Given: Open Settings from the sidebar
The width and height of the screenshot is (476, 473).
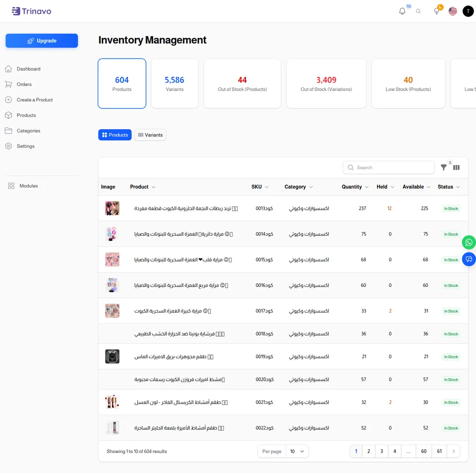Looking at the screenshot, I should click(26, 146).
